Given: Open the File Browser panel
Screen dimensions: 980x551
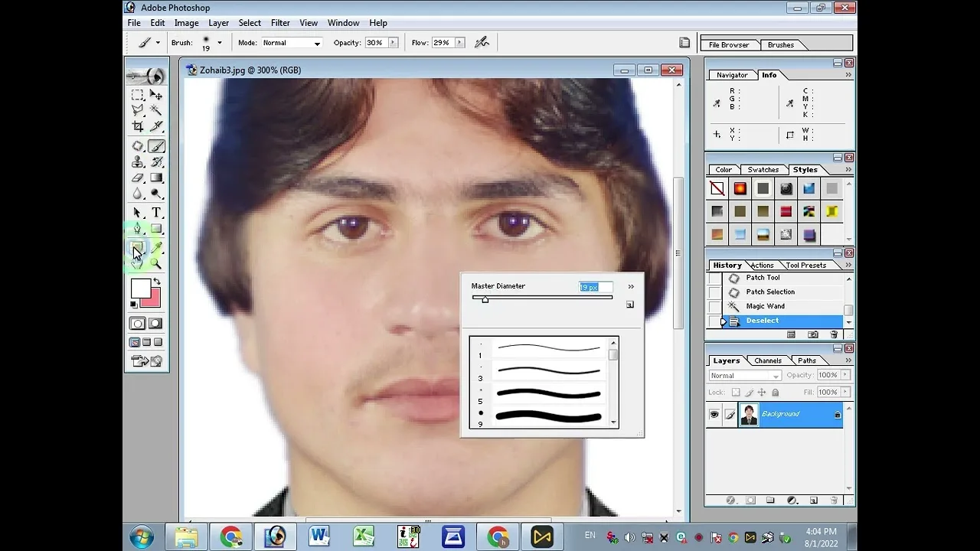Looking at the screenshot, I should point(729,44).
